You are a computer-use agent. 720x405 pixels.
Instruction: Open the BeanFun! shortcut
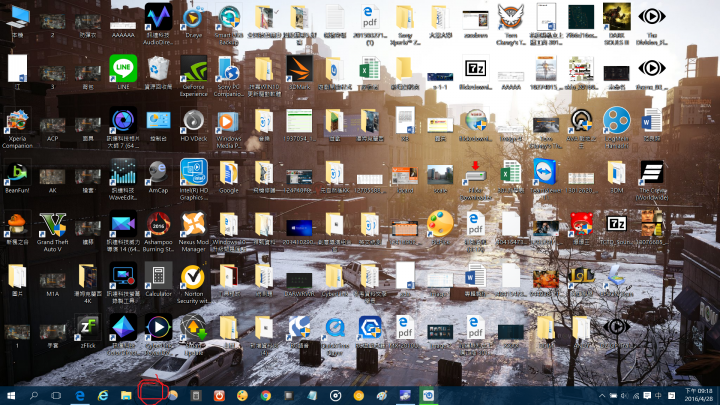coord(17,176)
